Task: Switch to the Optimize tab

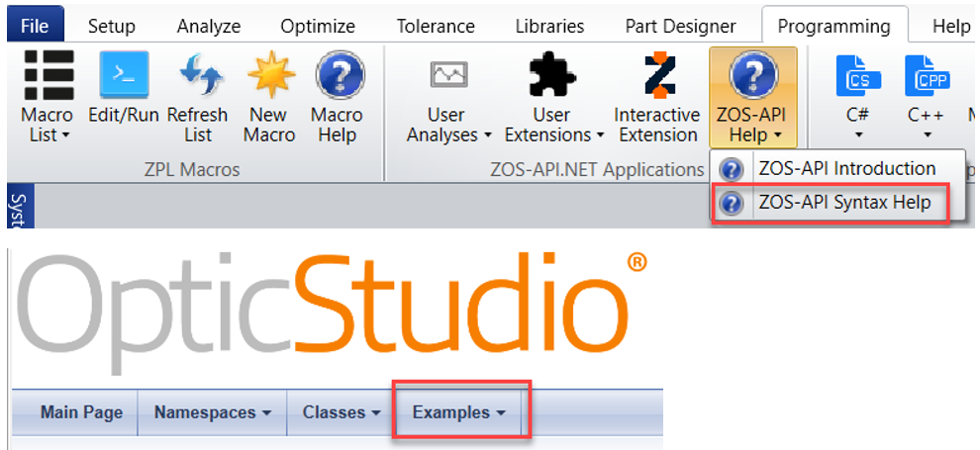Action: [x=318, y=27]
